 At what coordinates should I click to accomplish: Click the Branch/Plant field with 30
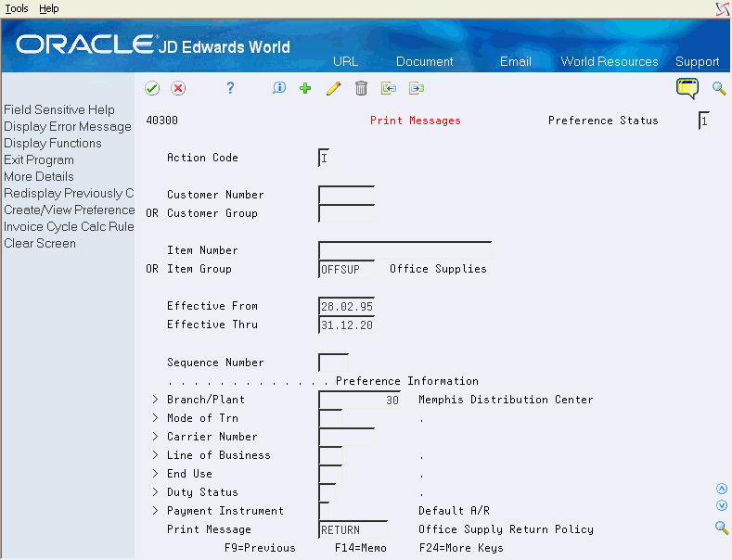[359, 400]
